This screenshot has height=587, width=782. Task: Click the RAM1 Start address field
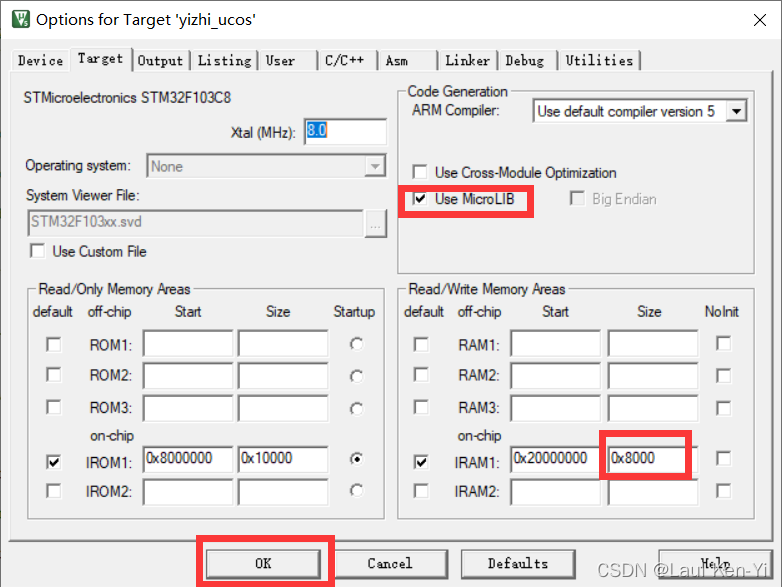[x=556, y=343]
